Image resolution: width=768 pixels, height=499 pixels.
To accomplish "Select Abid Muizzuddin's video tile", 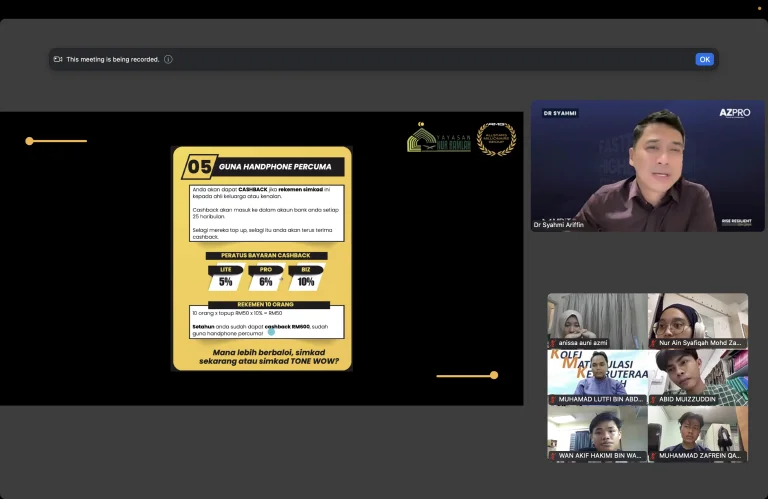I will point(698,373).
